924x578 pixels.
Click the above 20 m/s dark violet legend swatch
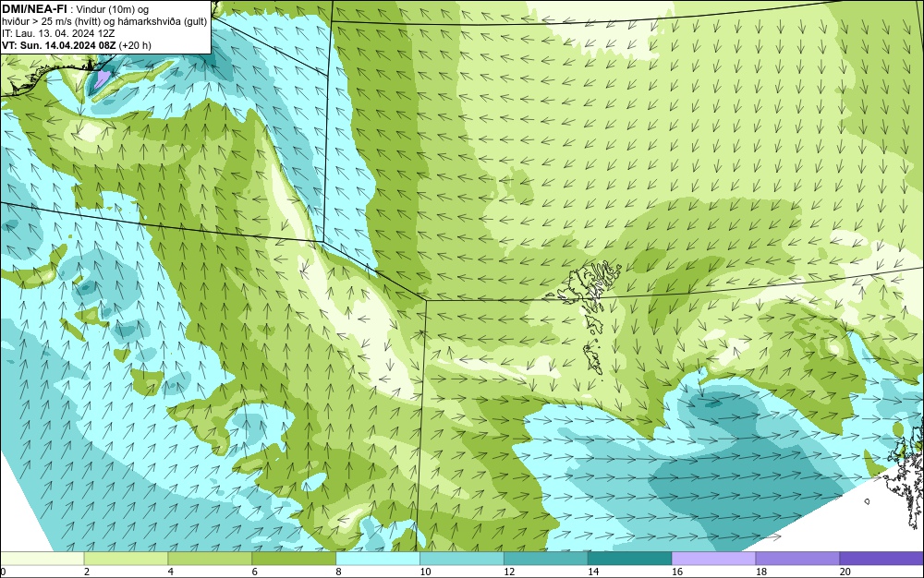click(x=881, y=558)
